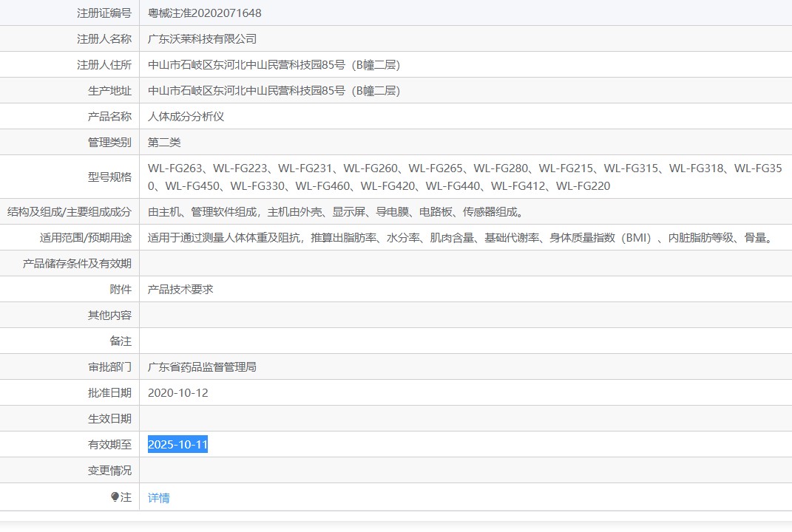Image resolution: width=792 pixels, height=532 pixels.
Task: Click the approving department 广东省药品监督管理局
Action: click(202, 367)
